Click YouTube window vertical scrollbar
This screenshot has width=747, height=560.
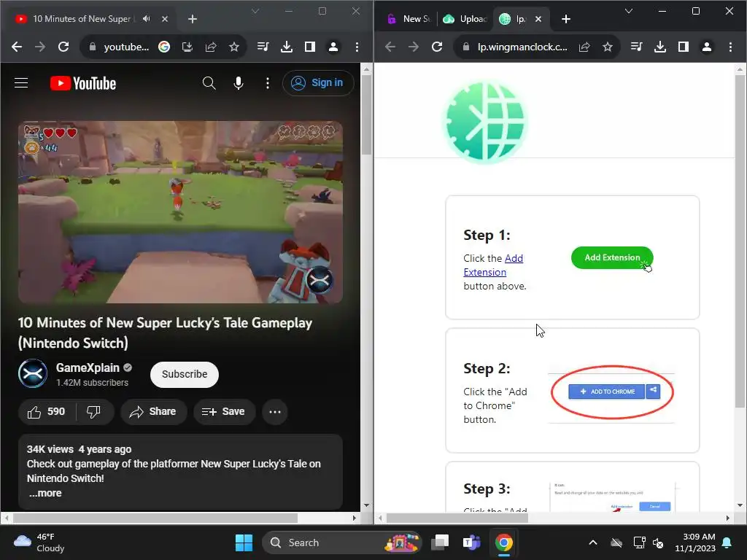point(366,114)
